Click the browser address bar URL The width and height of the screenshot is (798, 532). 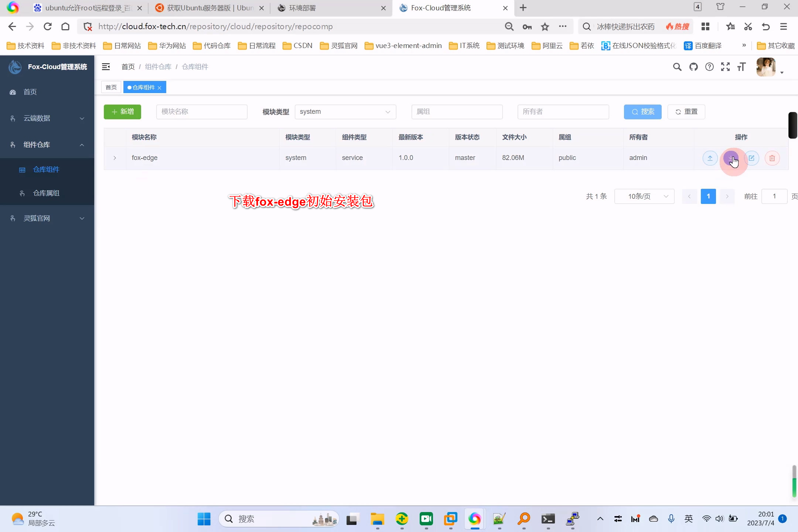point(215,27)
